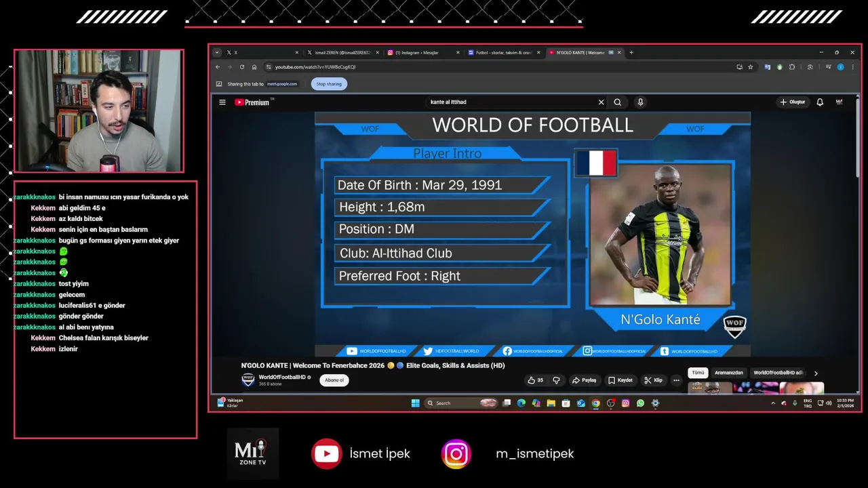Open the YouTube account avatar menu

[839, 102]
